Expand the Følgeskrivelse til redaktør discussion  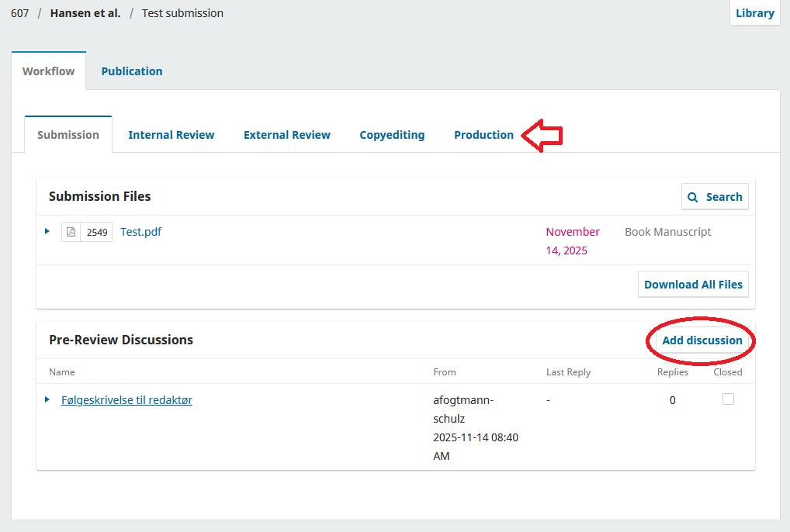coord(47,399)
